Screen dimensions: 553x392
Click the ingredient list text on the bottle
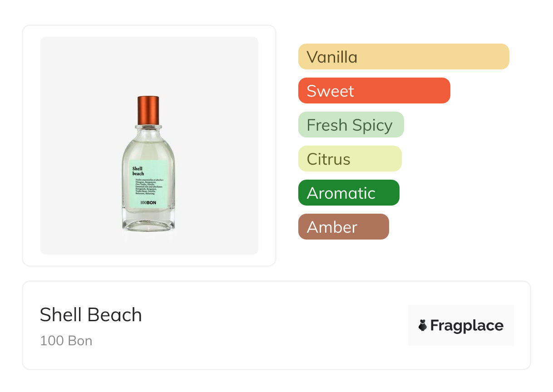[151, 186]
